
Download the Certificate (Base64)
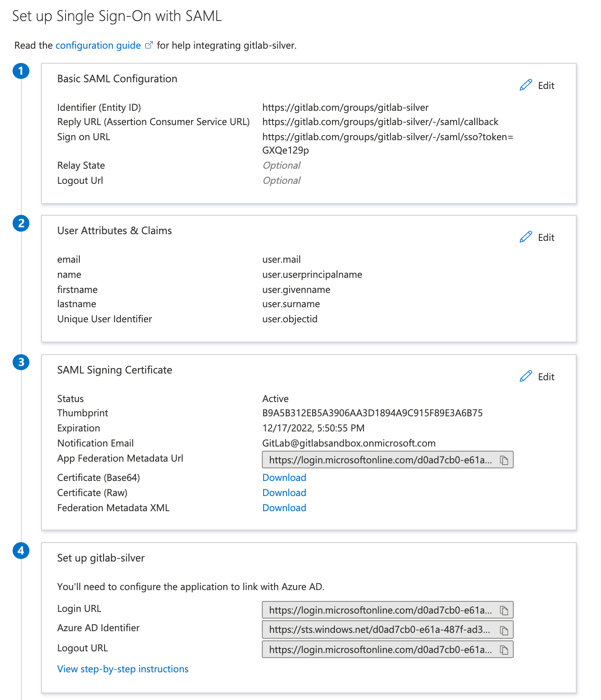(284, 478)
